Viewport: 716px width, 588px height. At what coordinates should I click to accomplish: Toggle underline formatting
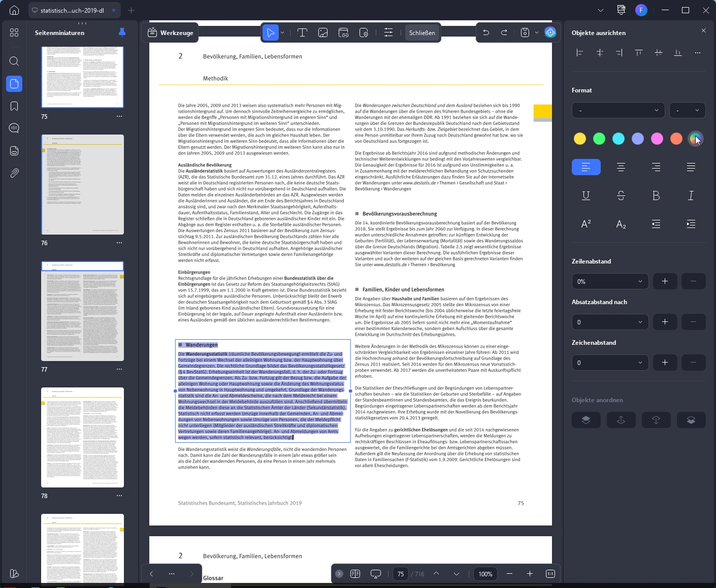coord(586,195)
